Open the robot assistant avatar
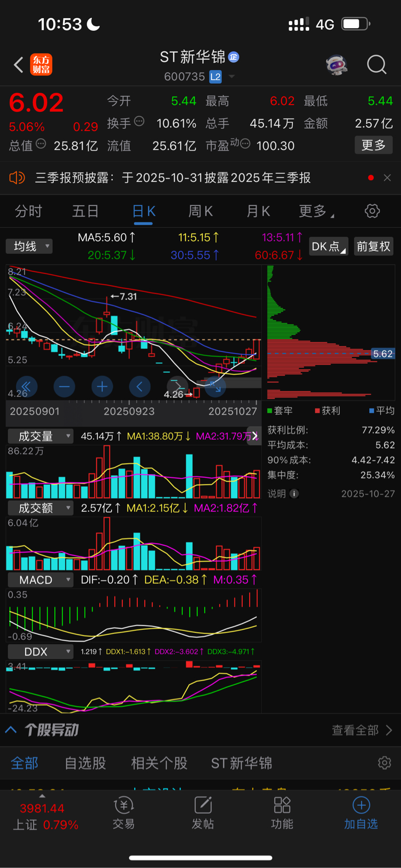The image size is (401, 868). [337, 65]
